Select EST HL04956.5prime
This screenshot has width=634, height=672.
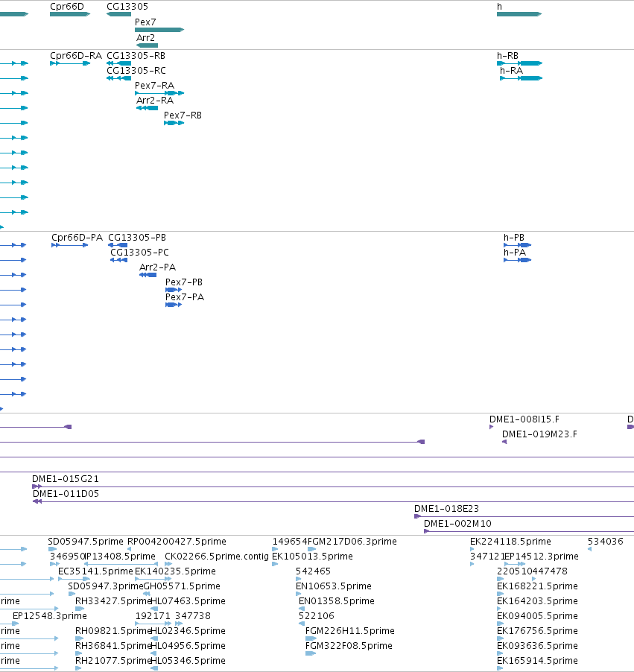154,653
